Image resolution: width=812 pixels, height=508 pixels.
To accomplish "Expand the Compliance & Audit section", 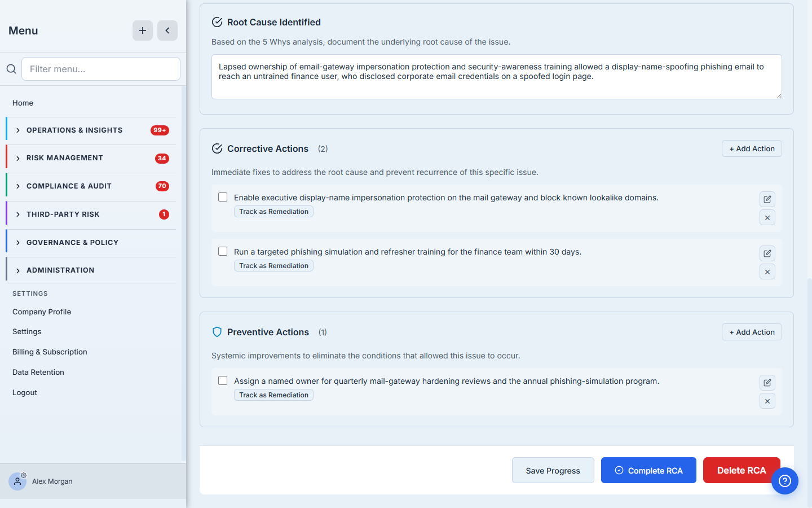I will tap(91, 186).
